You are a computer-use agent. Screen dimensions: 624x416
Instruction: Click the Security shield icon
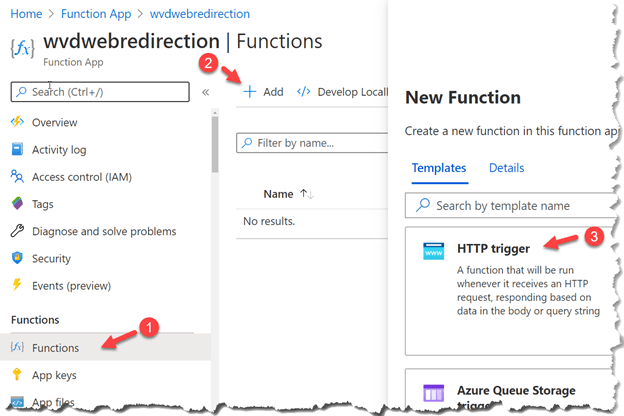(x=18, y=258)
